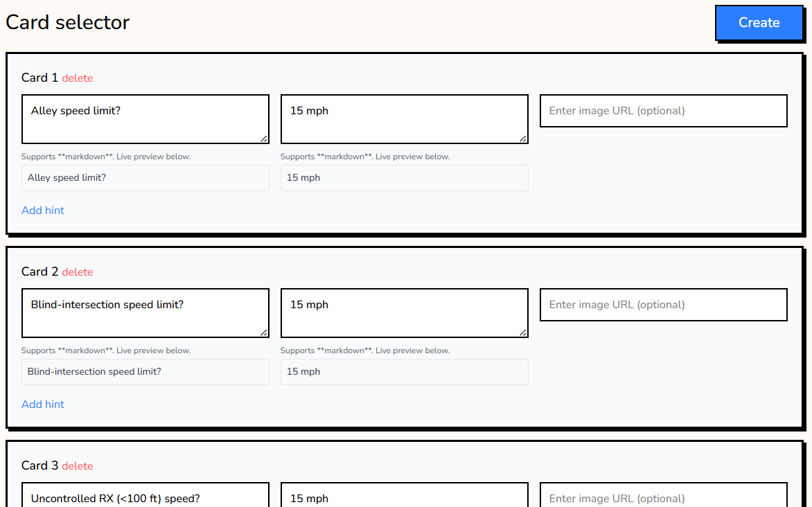The image size is (812, 507).
Task: Edit Card 2 answer textarea '15 mph'
Action: click(405, 313)
